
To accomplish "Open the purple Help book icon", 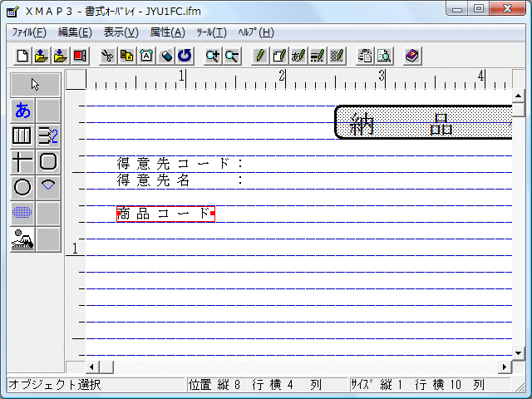I will pos(412,56).
